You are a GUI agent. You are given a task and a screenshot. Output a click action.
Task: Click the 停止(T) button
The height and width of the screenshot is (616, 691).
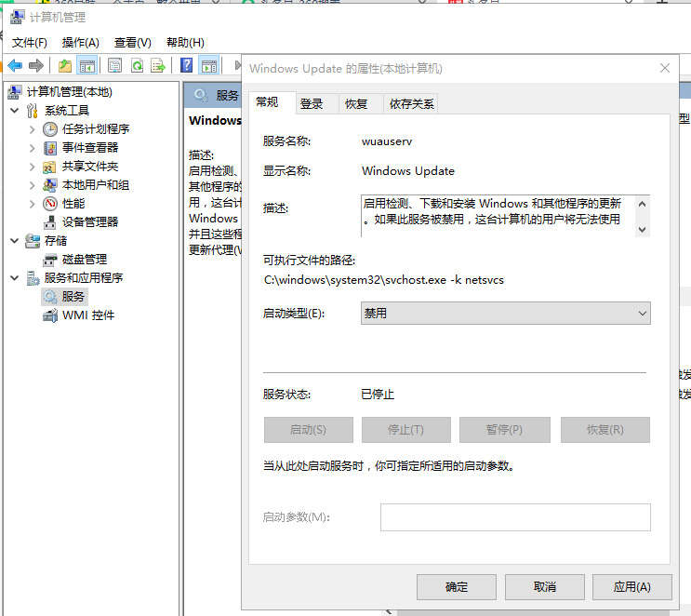tap(405, 430)
